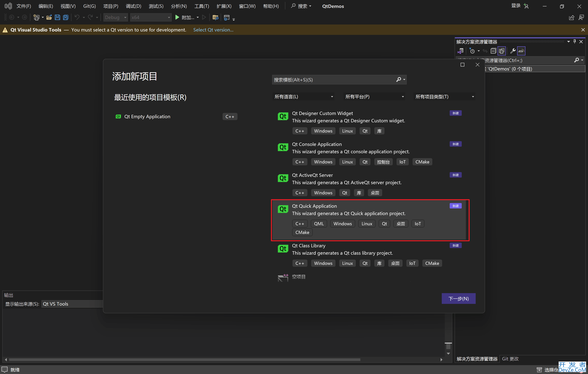Screen dimensions: 588x374
Task: Click the new project toolbar icon
Action: (x=36, y=17)
